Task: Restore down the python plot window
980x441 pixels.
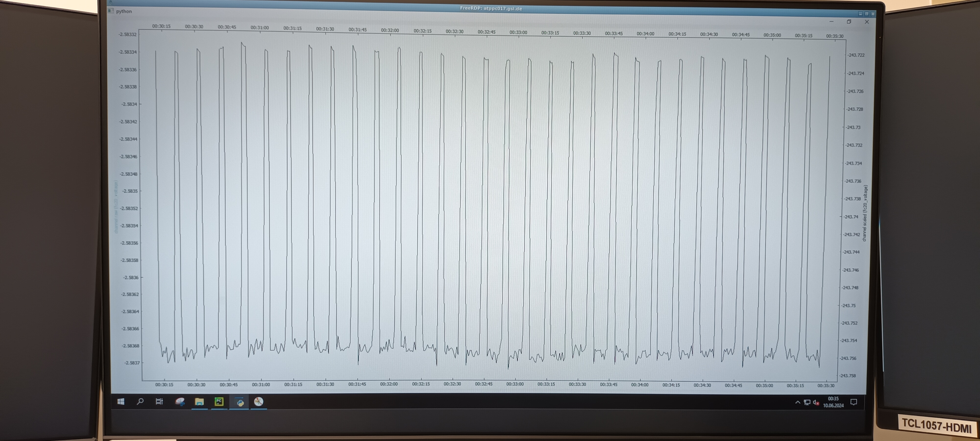Action: 849,22
